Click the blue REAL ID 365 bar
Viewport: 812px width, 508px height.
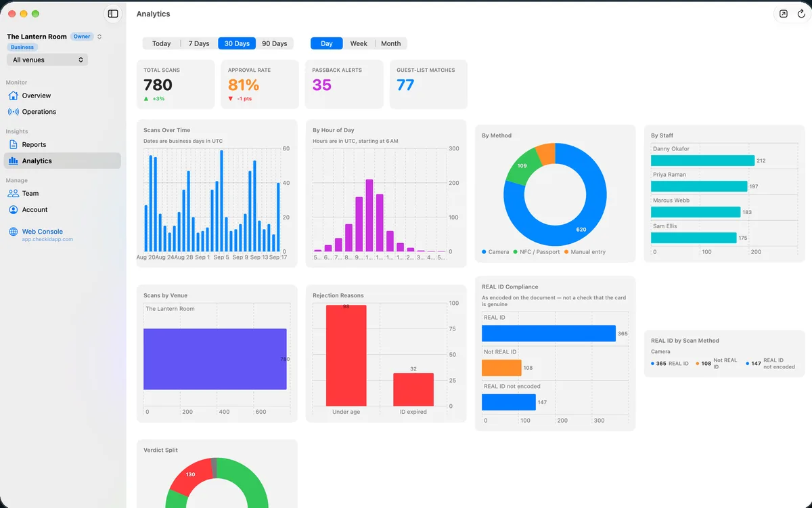[x=549, y=333]
